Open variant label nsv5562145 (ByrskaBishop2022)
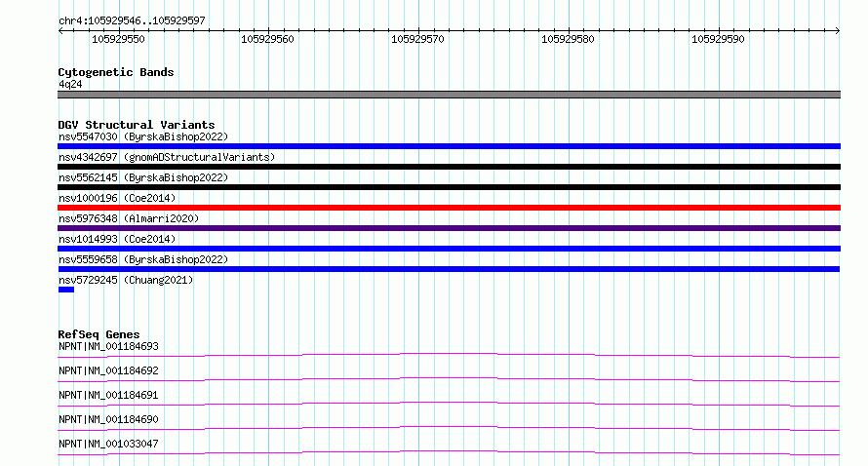The height and width of the screenshot is (466, 868). point(143,177)
